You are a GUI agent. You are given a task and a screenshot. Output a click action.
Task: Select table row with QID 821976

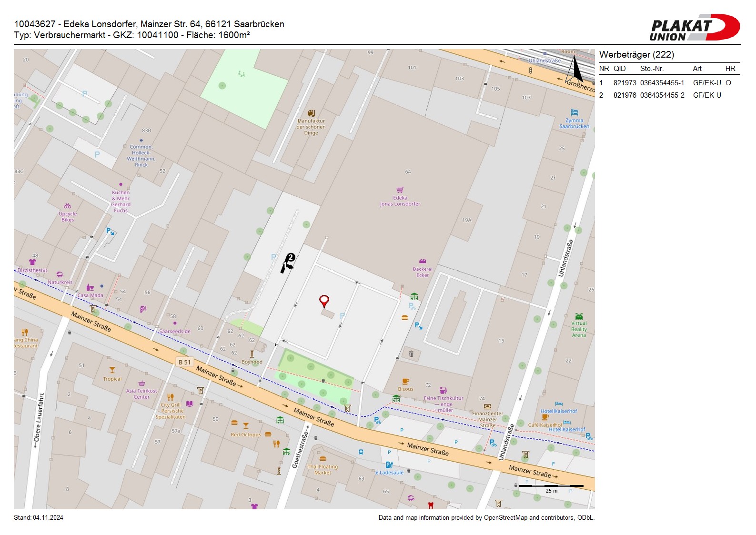(x=667, y=95)
